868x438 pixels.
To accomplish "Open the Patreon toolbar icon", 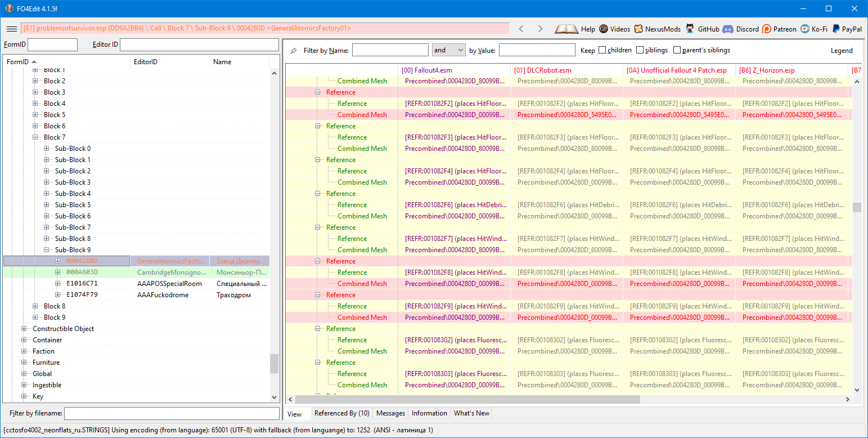I will point(767,29).
